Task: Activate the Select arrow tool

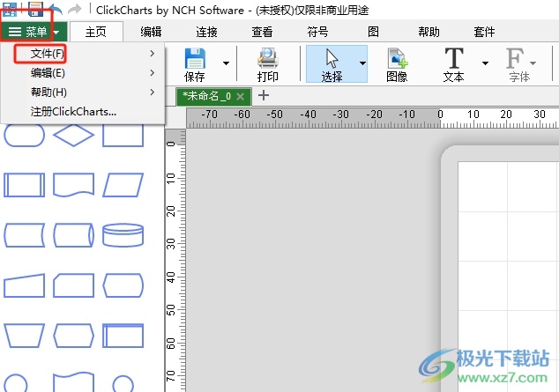Action: click(332, 64)
